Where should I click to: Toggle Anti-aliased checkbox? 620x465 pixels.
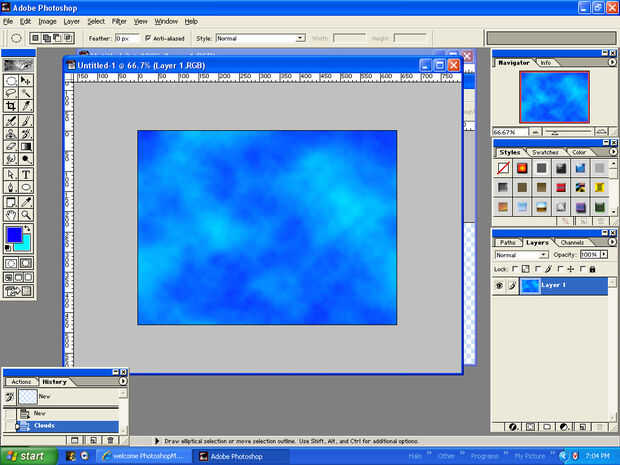pos(148,38)
